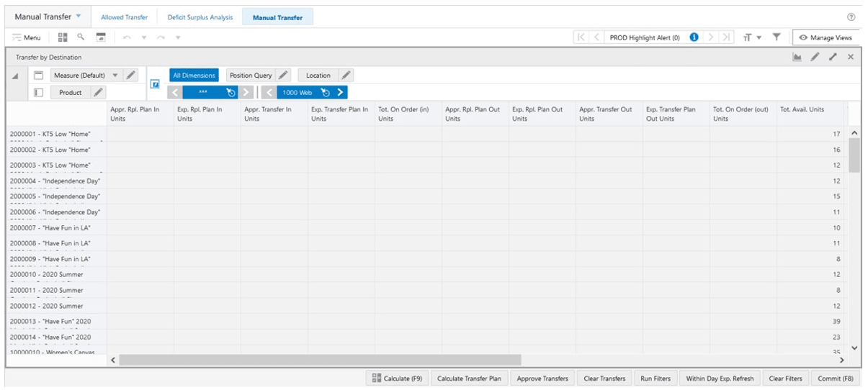Click the window panel icon after the magnifier

tap(101, 37)
